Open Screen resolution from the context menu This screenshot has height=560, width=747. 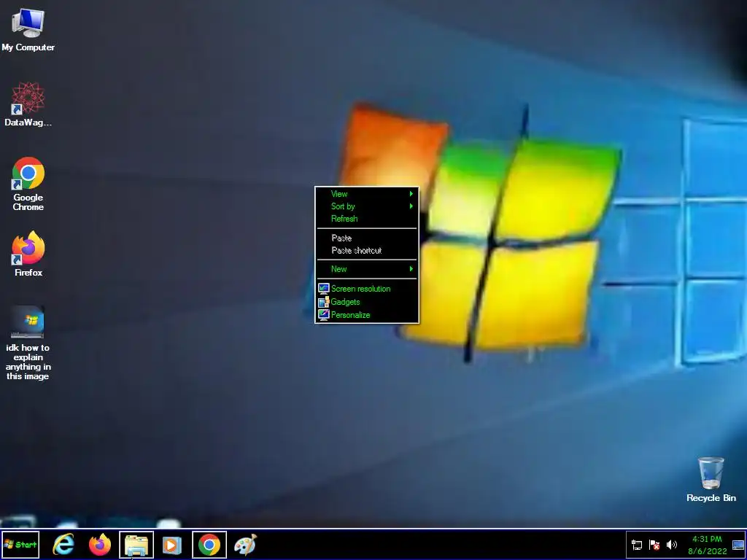[x=367, y=289]
